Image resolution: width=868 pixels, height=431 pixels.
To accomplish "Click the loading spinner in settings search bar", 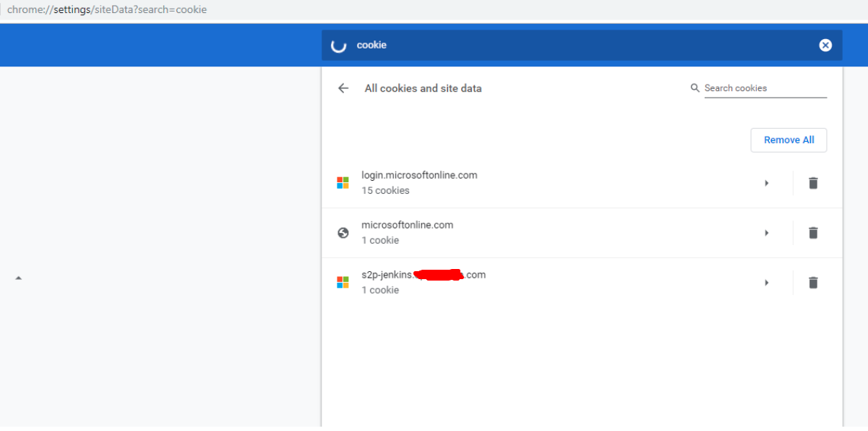I will (x=338, y=46).
